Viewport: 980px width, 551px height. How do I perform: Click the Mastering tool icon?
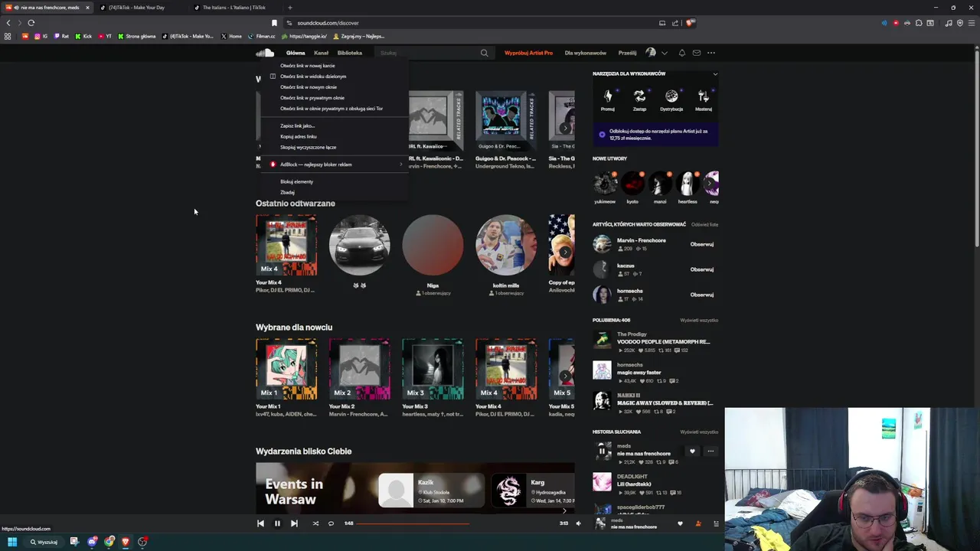pyautogui.click(x=704, y=96)
